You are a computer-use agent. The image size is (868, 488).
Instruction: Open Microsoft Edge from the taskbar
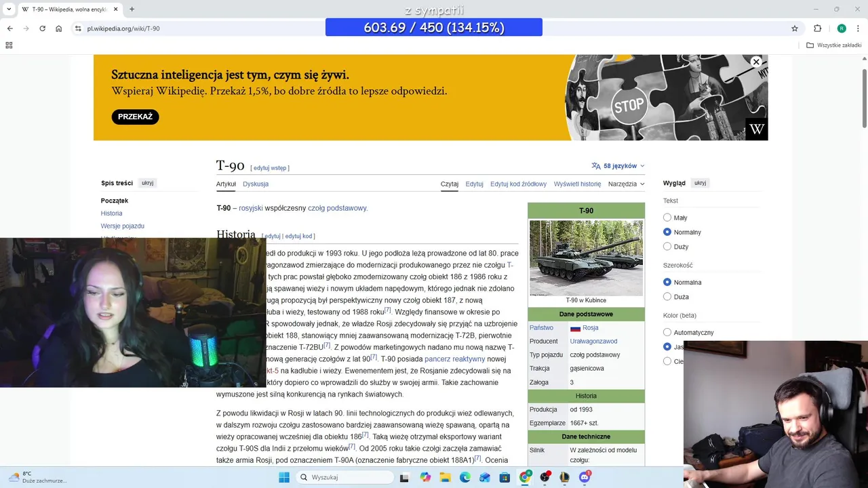[x=465, y=477]
